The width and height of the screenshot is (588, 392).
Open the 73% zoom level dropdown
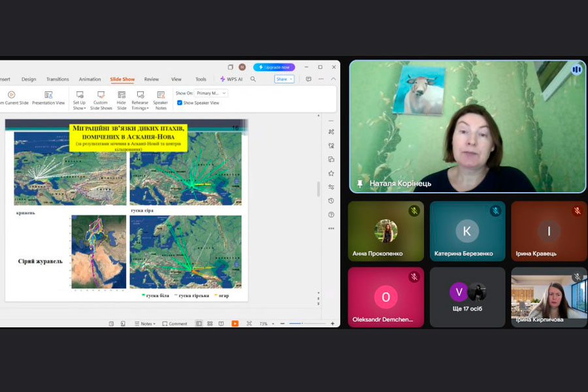tap(267, 323)
